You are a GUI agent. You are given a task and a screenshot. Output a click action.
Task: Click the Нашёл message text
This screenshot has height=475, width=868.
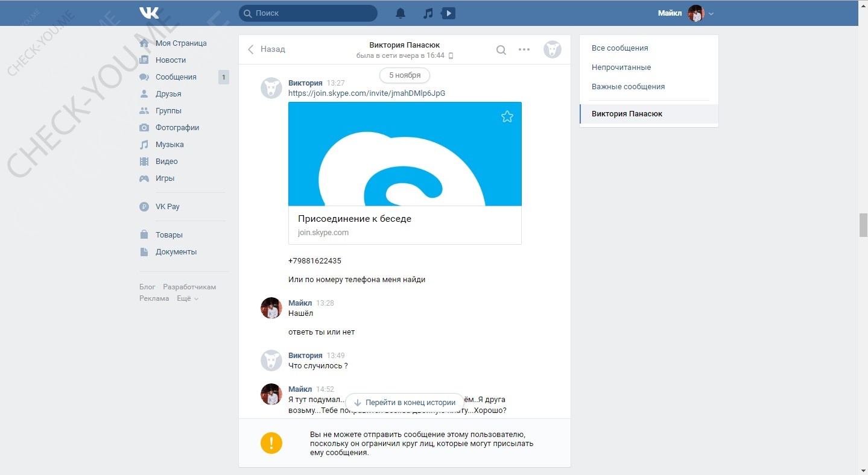(301, 313)
